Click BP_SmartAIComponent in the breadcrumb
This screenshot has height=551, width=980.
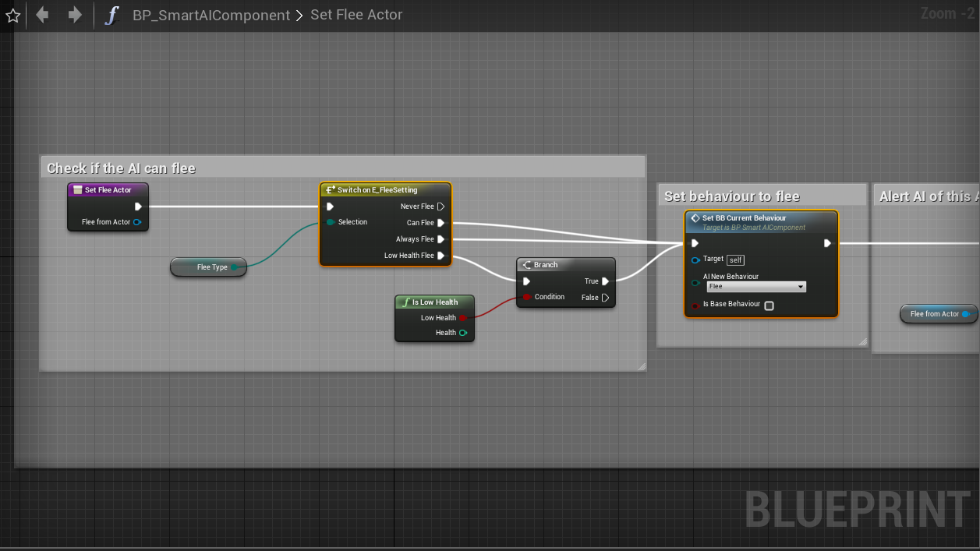[x=212, y=15]
